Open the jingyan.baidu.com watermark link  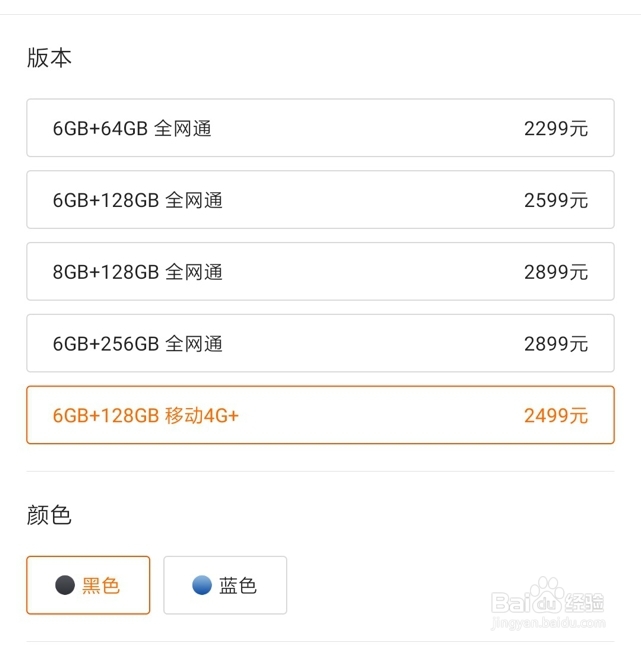point(548,623)
